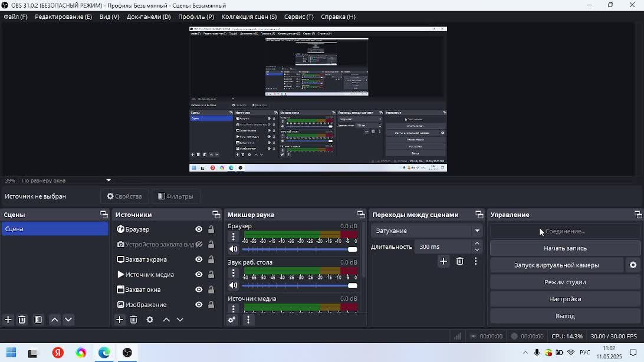This screenshot has height=362, width=644.
Task: Undock the Управление panel
Action: [638, 214]
